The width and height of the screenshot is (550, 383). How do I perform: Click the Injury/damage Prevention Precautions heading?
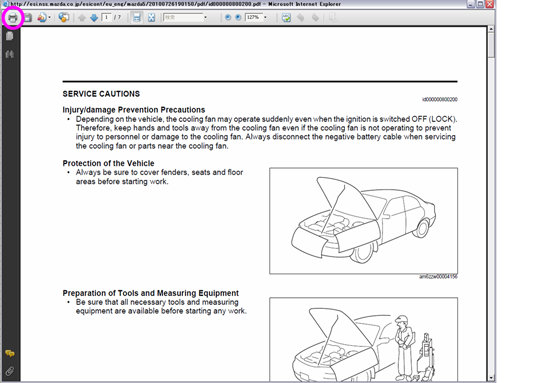point(134,110)
